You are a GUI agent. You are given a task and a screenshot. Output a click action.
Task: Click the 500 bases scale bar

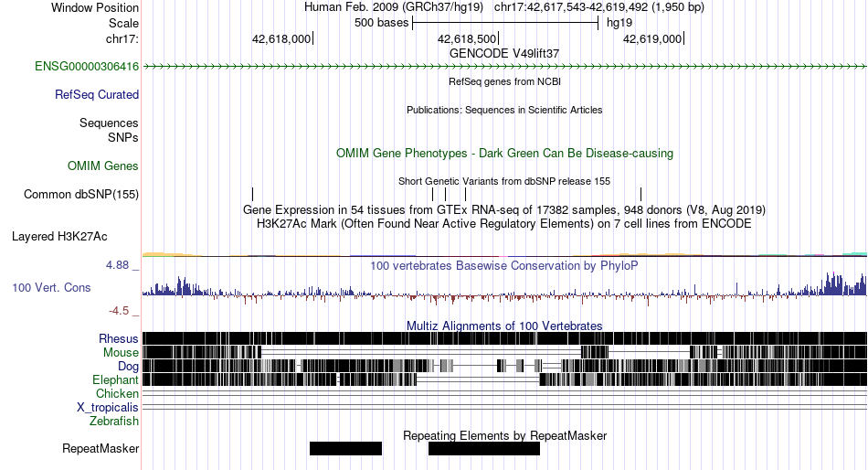(505, 23)
